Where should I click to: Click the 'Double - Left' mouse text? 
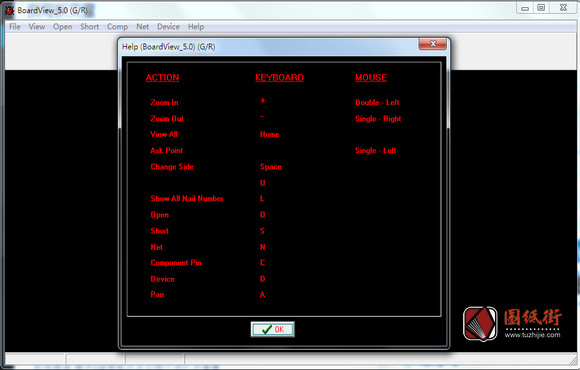click(x=377, y=102)
